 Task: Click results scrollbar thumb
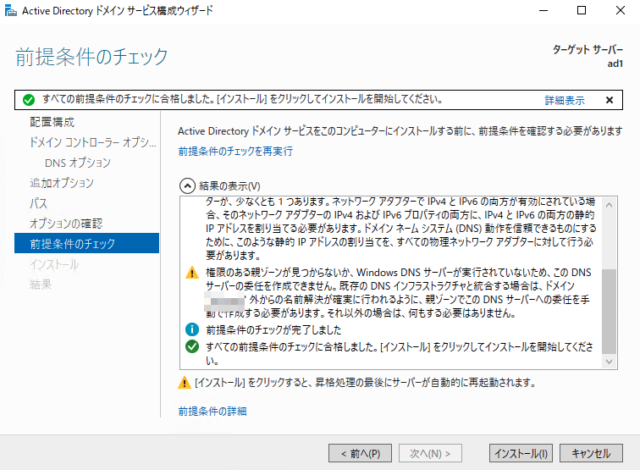[609, 311]
